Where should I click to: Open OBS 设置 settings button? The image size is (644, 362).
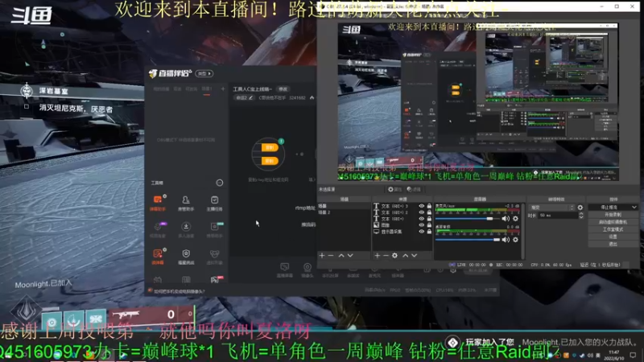[x=613, y=237]
